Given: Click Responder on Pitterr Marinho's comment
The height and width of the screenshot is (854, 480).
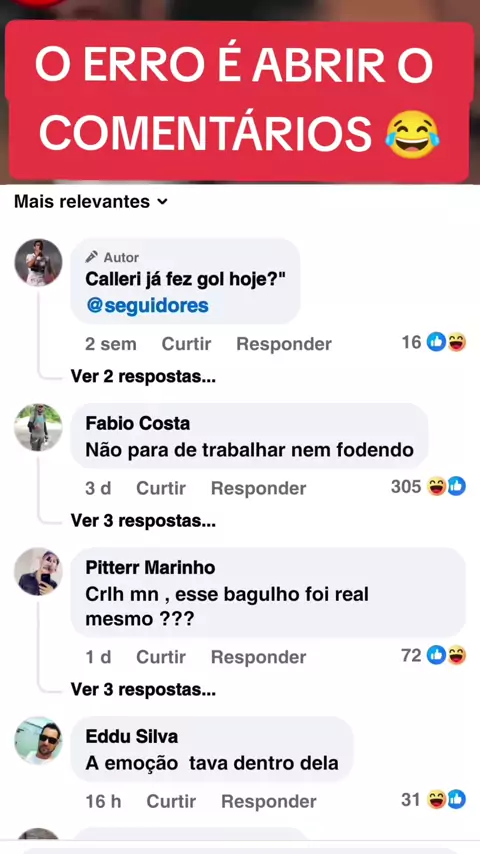Looking at the screenshot, I should (x=259, y=657).
